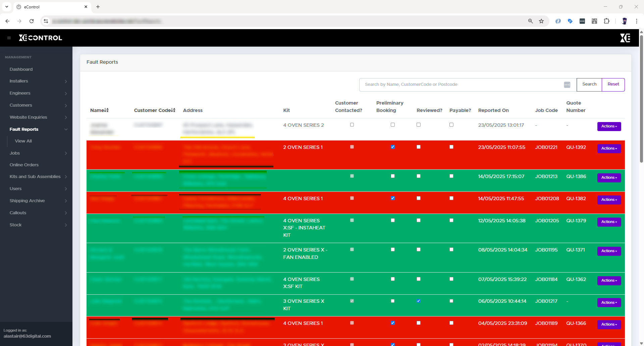Tick Payable for the 23/05/2025 13:01:17 row

(x=451, y=125)
